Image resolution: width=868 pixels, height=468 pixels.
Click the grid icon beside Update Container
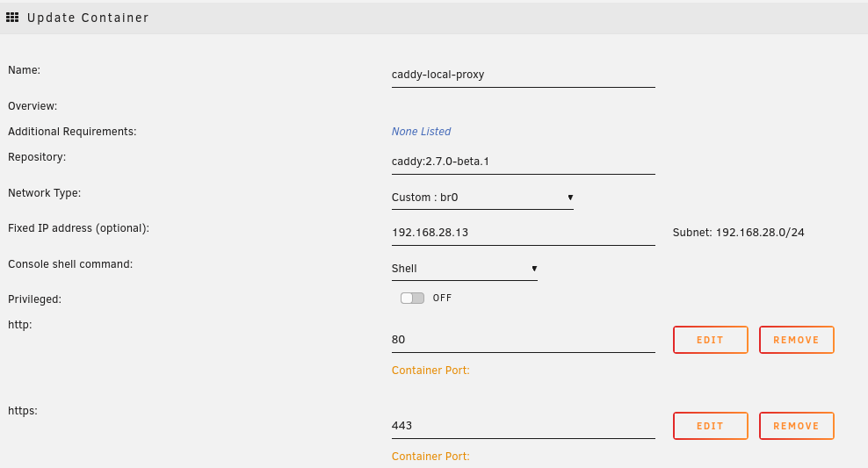pyautogui.click(x=12, y=18)
